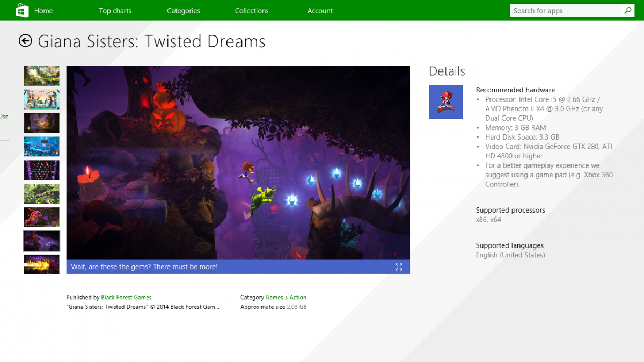Click 'Memory: 3 GB RAM' line

coord(516,128)
